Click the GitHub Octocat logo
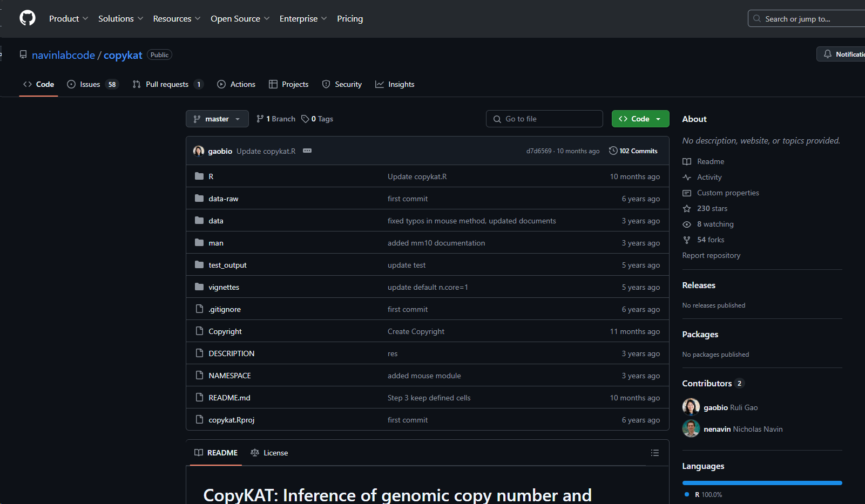 point(28,18)
